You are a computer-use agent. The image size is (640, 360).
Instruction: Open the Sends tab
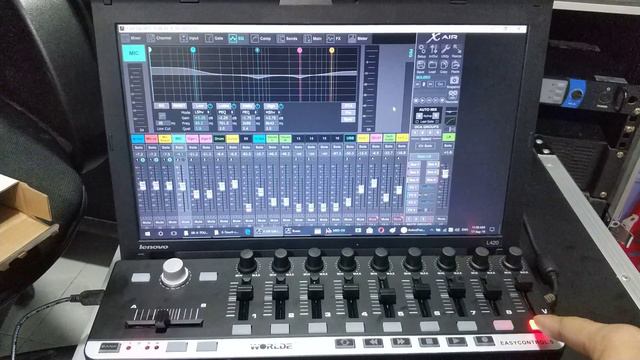pos(287,39)
